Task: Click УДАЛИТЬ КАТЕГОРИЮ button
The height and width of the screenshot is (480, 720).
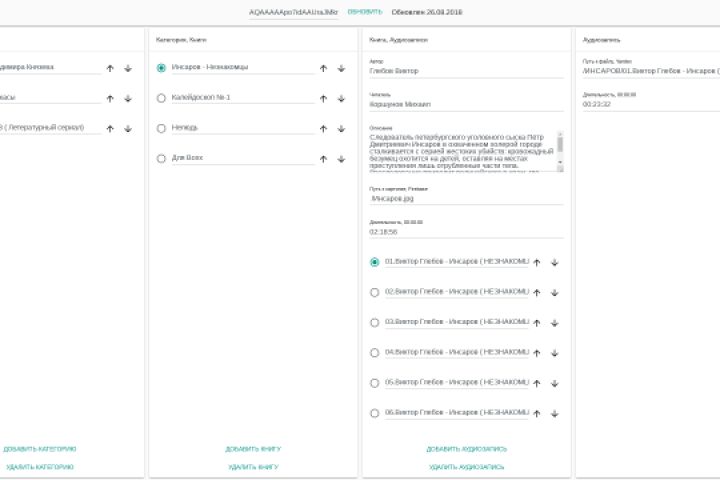Action: (x=40, y=467)
